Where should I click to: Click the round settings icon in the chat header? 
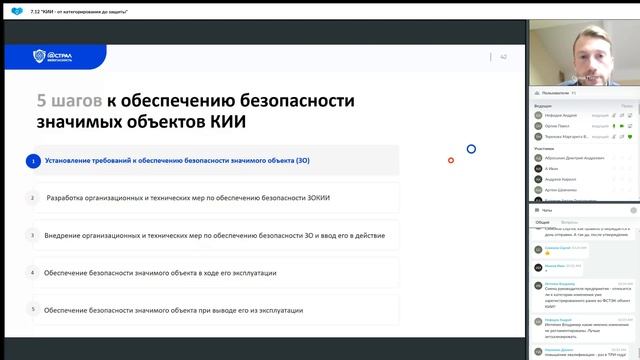(x=633, y=210)
